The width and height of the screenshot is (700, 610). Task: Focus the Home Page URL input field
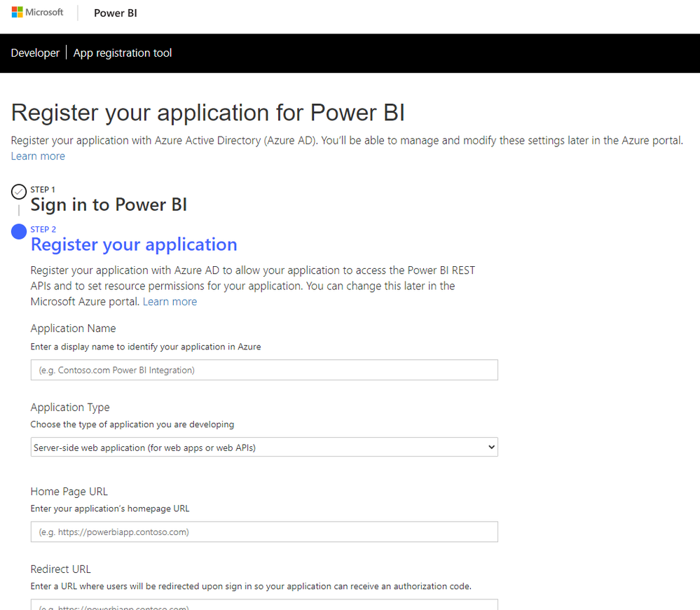(x=264, y=532)
